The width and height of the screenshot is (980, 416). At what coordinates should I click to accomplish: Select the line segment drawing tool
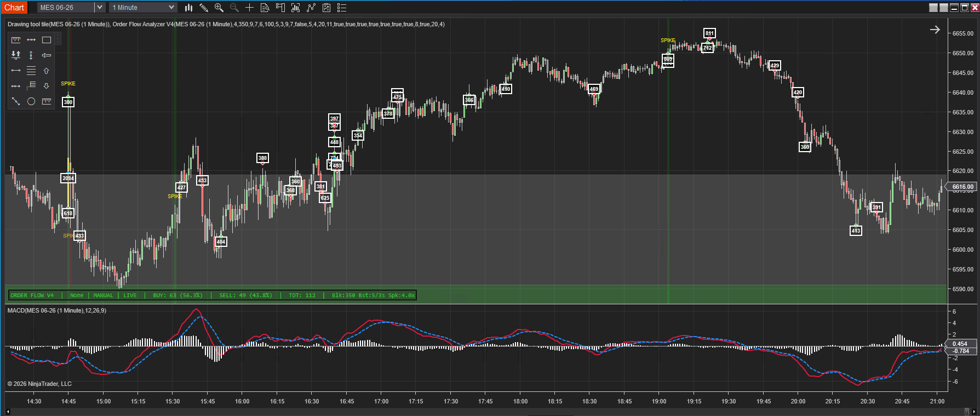tap(16, 71)
